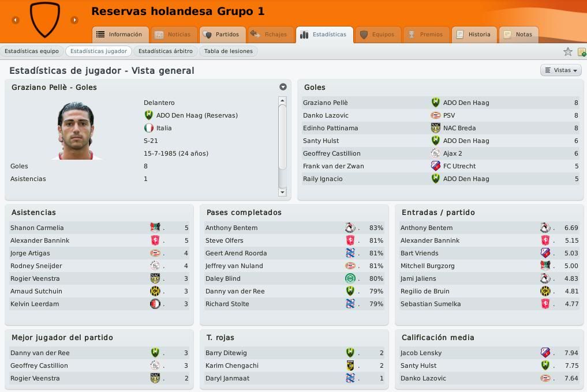Image resolution: width=587 pixels, height=392 pixels.
Task: Click the orange league shield logo
Action: [45, 20]
